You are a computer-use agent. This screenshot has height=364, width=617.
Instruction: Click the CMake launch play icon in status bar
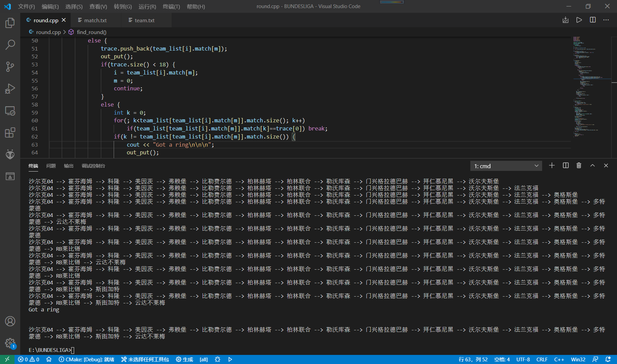tap(230, 359)
